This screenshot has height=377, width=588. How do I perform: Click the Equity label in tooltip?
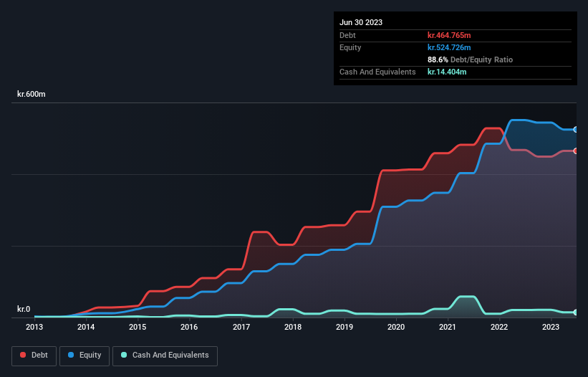coord(350,47)
